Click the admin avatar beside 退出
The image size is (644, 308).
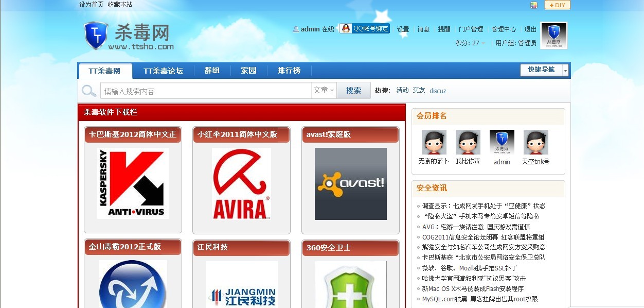click(x=554, y=36)
